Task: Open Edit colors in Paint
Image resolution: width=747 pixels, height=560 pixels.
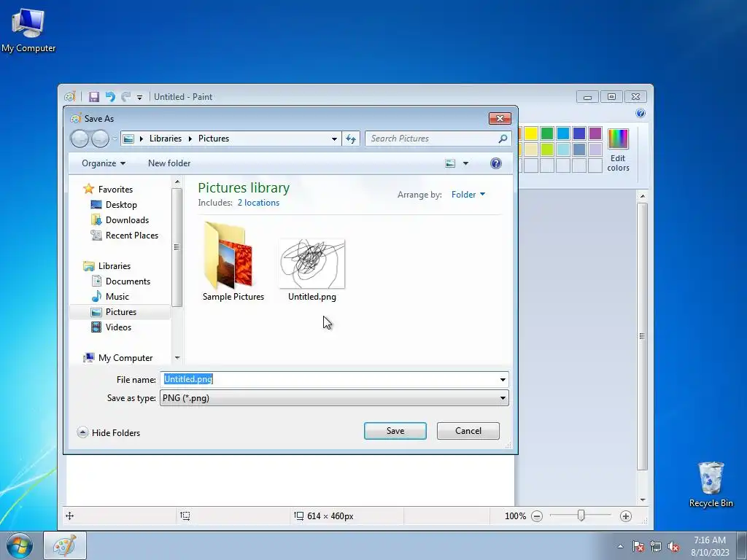Action: pyautogui.click(x=618, y=150)
